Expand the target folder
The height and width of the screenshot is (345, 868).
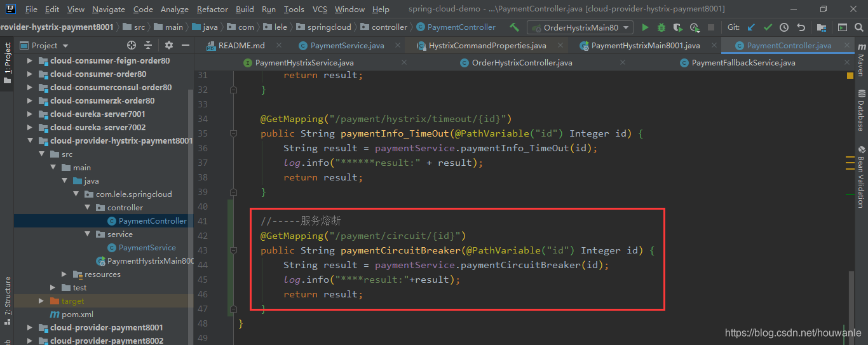click(x=41, y=301)
